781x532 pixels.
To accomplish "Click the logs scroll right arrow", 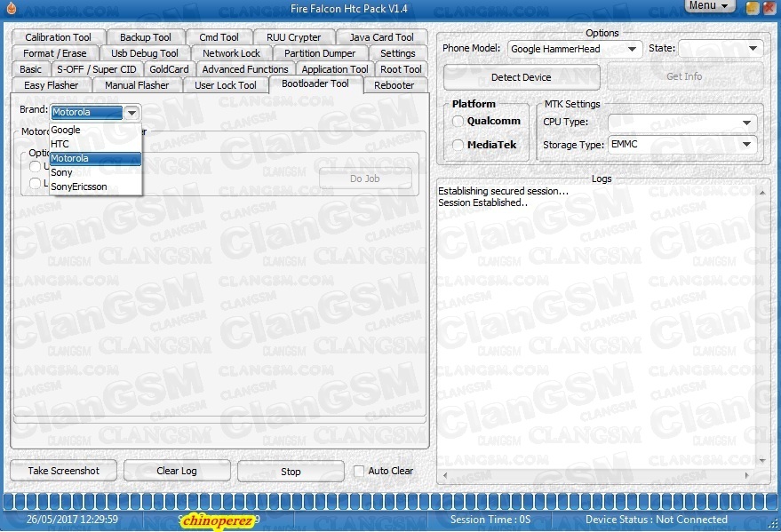I will (x=746, y=475).
